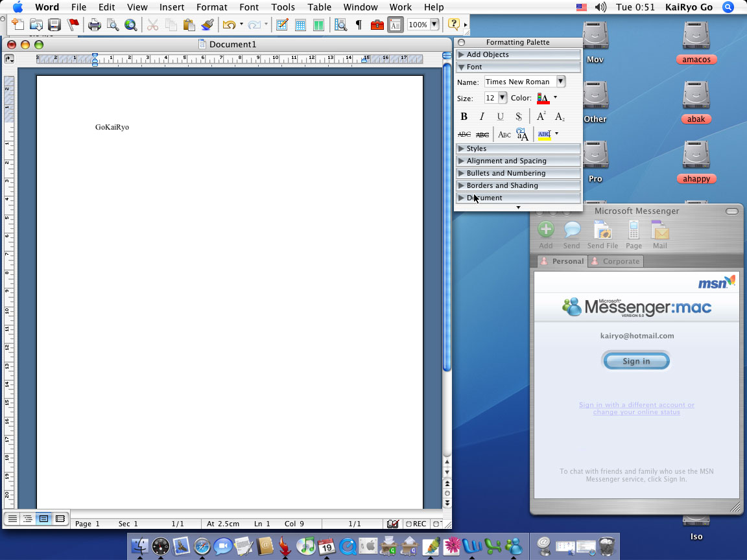Click the Insert Table grid icon

[300, 25]
